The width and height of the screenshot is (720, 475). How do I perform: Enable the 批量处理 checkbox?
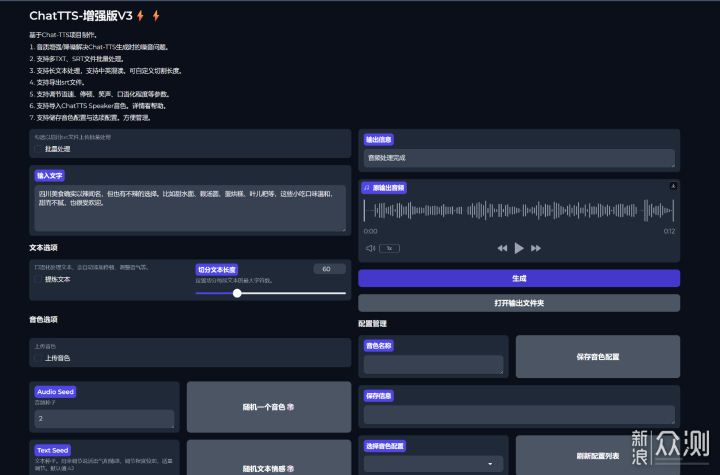pos(38,149)
